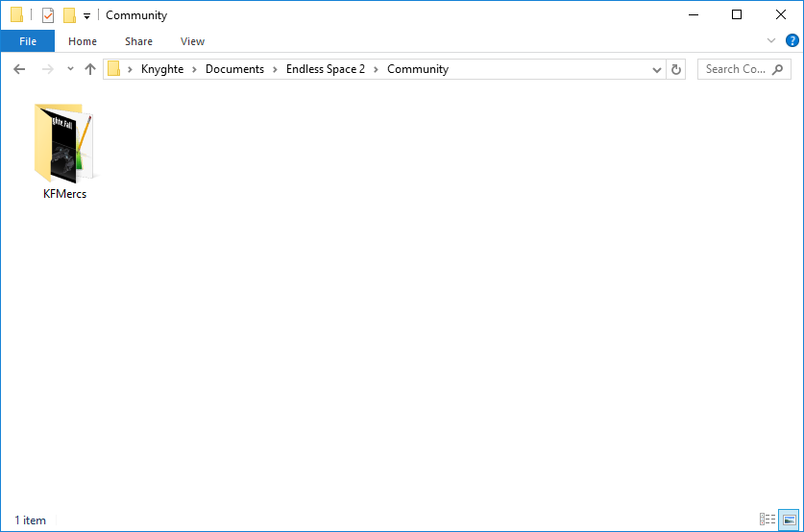Switch to the View ribbon tab
The height and width of the screenshot is (532, 804).
(192, 41)
